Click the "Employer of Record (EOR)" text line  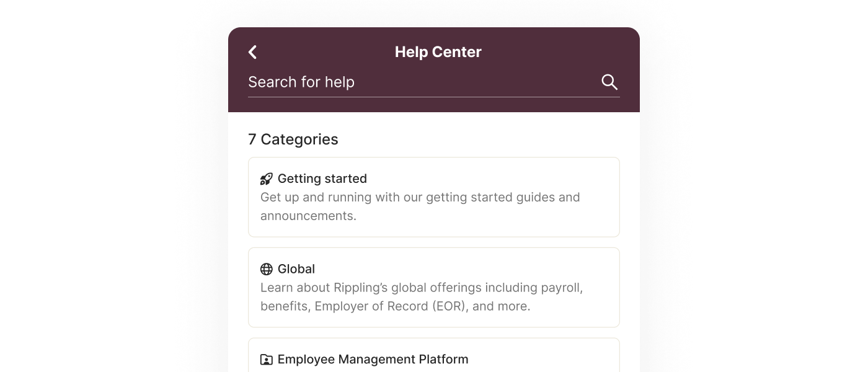396,306
